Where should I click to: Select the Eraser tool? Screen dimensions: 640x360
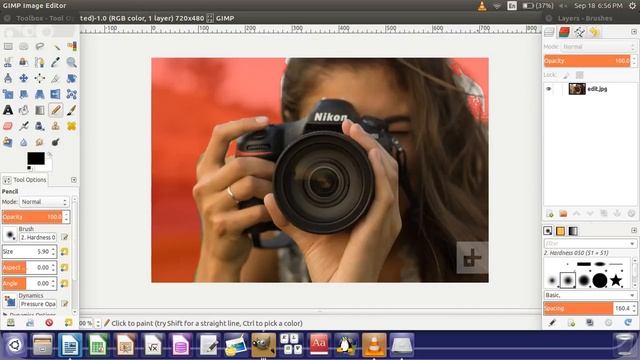pyautogui.click(x=8, y=126)
